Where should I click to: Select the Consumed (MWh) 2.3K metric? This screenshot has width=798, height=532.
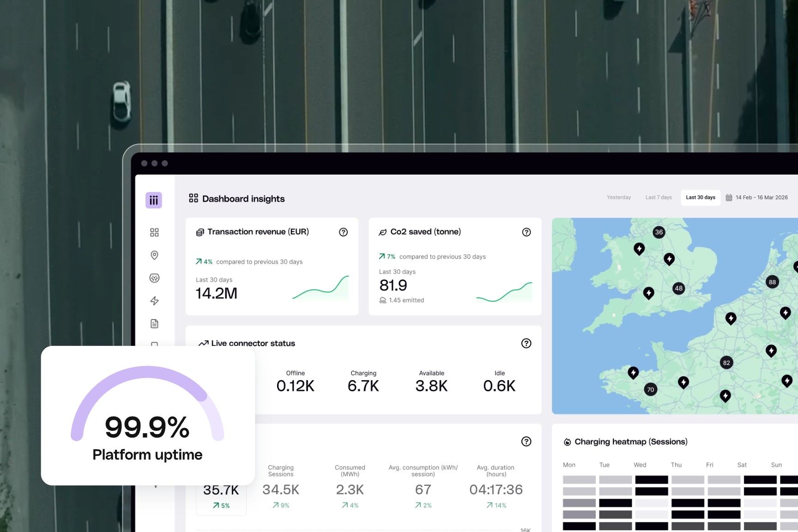click(350, 487)
